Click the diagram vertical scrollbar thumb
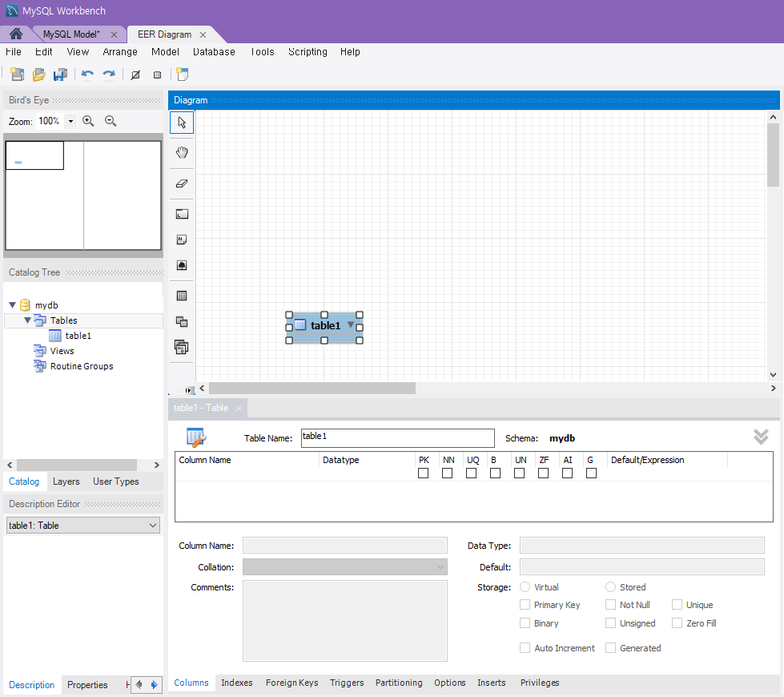The width and height of the screenshot is (784, 697). tap(773, 155)
